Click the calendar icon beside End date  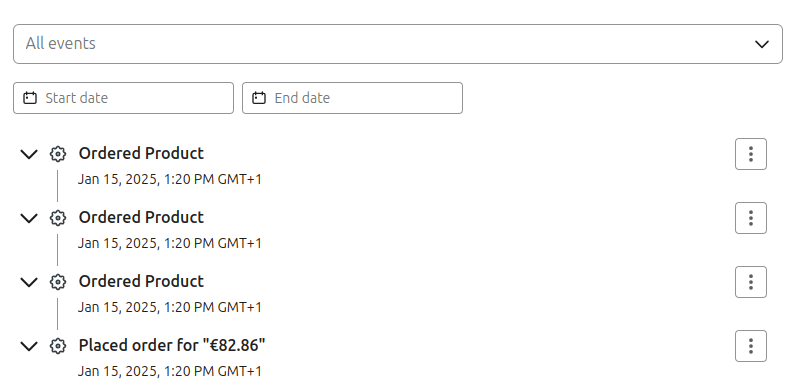click(x=259, y=98)
